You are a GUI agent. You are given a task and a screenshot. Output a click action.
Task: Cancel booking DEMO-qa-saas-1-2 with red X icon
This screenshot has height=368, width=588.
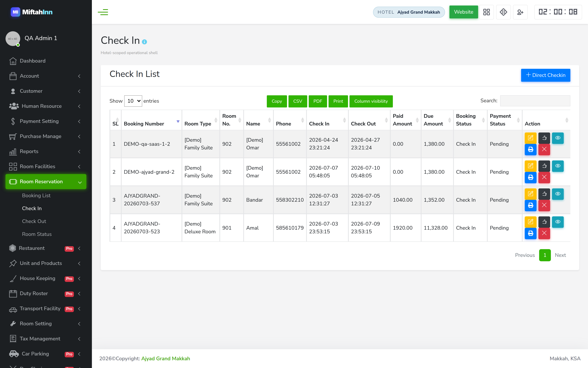544,149
